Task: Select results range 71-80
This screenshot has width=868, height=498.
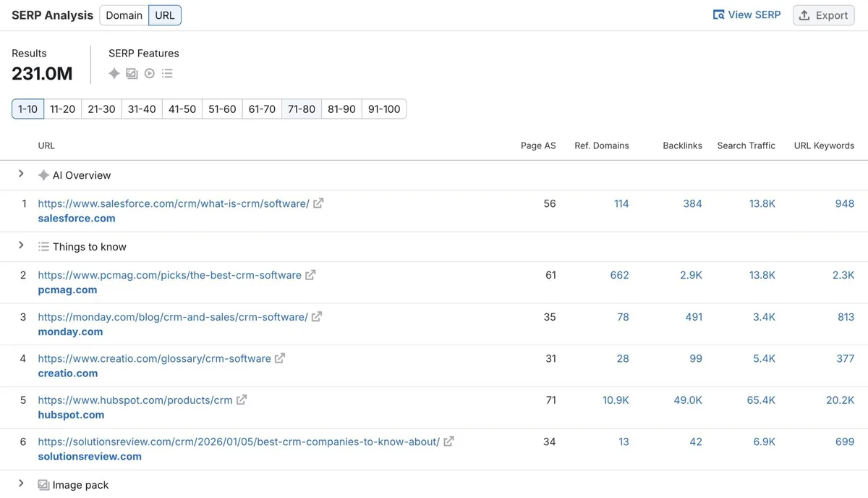Action: coord(302,109)
